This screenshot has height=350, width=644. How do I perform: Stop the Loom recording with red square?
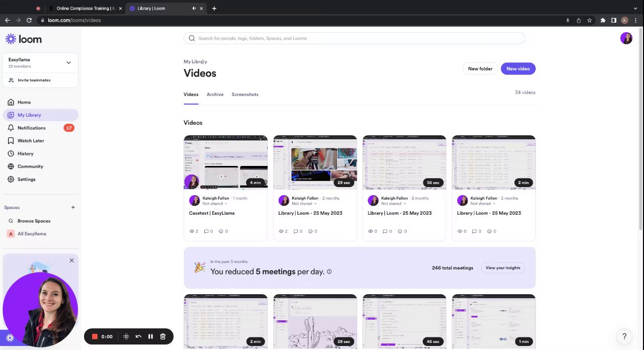pos(94,336)
